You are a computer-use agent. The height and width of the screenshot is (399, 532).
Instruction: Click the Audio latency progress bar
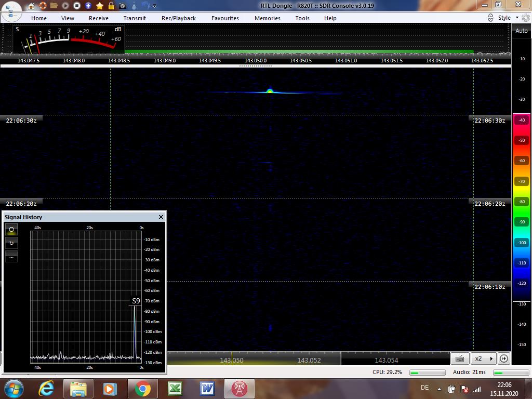pos(511,373)
